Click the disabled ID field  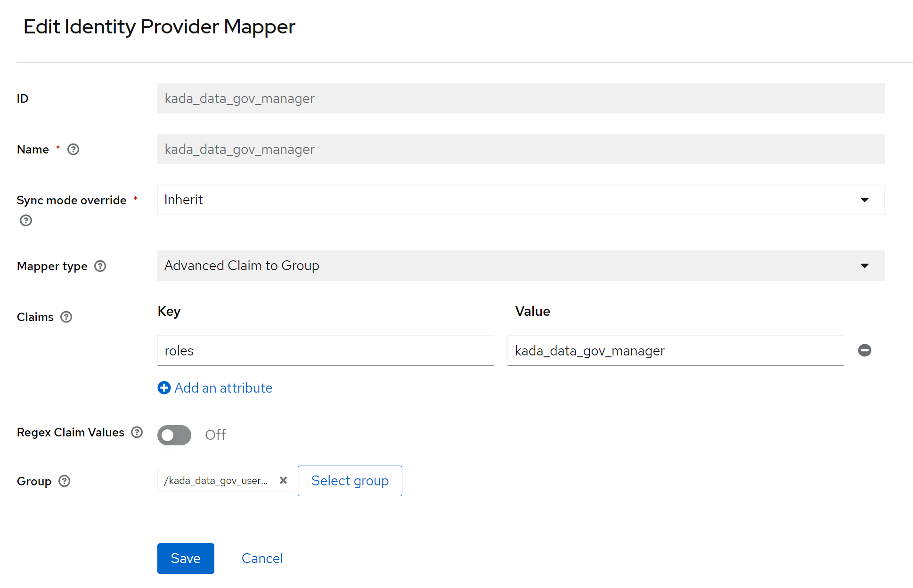tap(518, 98)
